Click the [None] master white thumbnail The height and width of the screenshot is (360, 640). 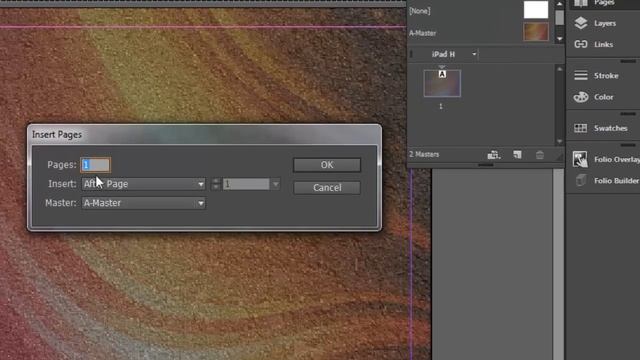[536, 10]
